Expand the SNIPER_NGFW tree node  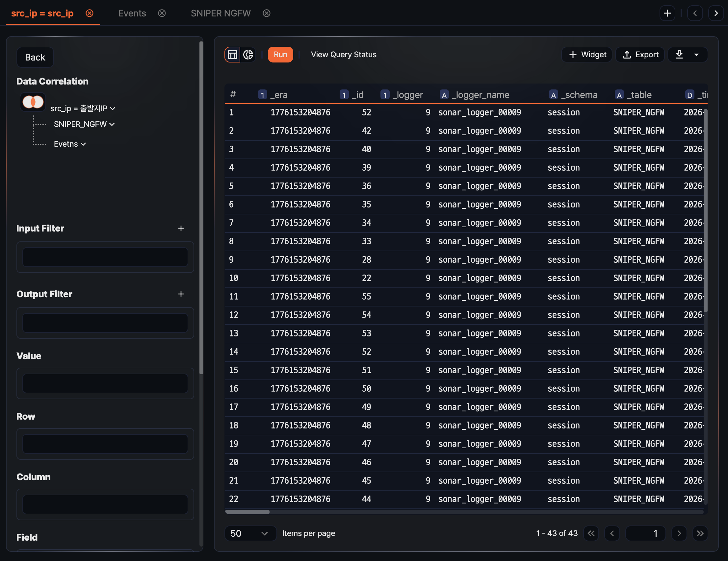(112, 124)
